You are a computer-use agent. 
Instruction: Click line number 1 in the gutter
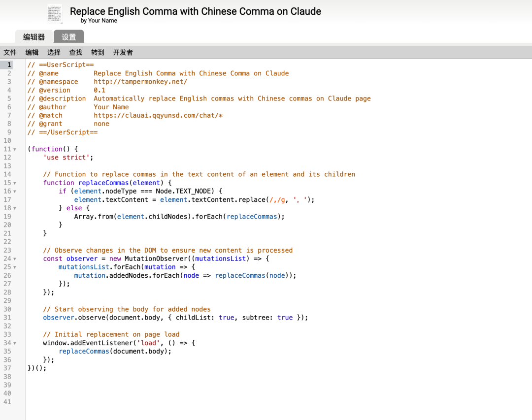click(9, 65)
